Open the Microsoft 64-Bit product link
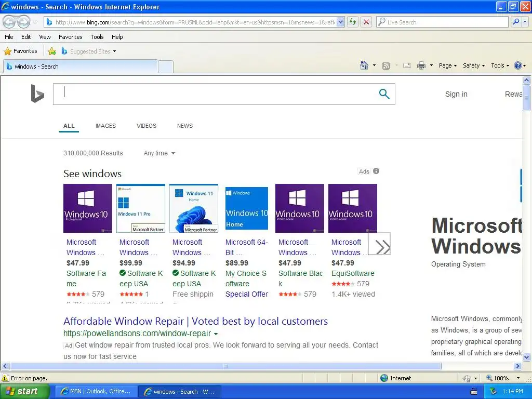The image size is (532, 399). (x=247, y=247)
